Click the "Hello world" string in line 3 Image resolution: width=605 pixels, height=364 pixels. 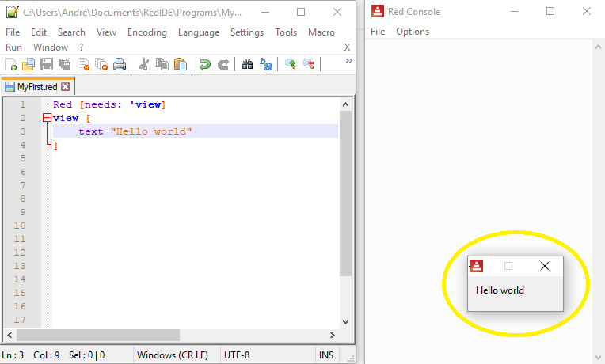coord(151,131)
